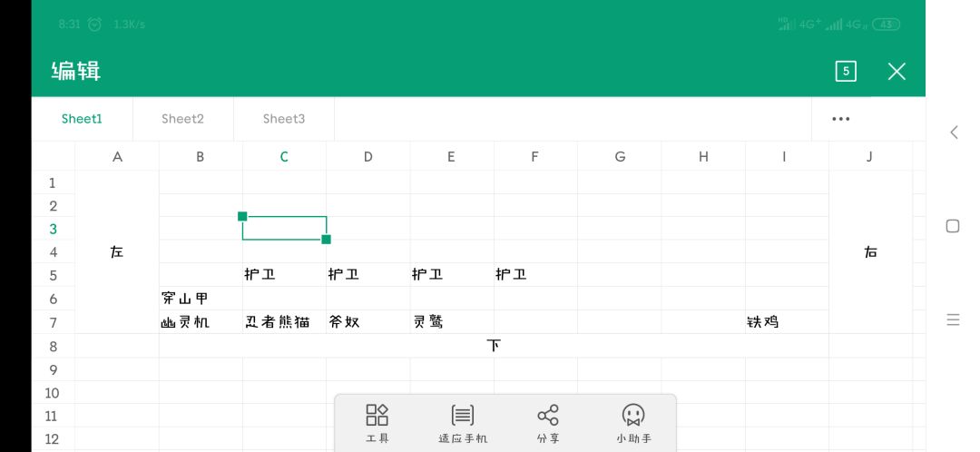
Task: Select column J header
Action: click(x=870, y=156)
